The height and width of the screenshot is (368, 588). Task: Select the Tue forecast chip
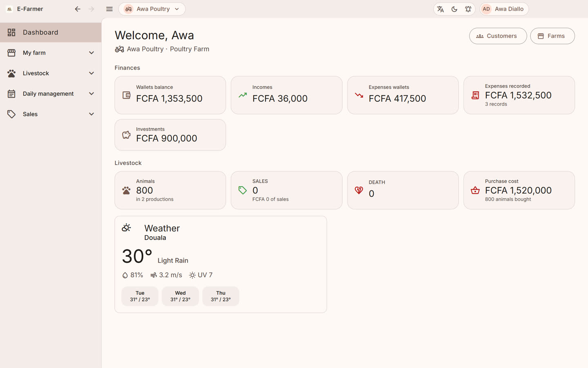[x=140, y=296]
